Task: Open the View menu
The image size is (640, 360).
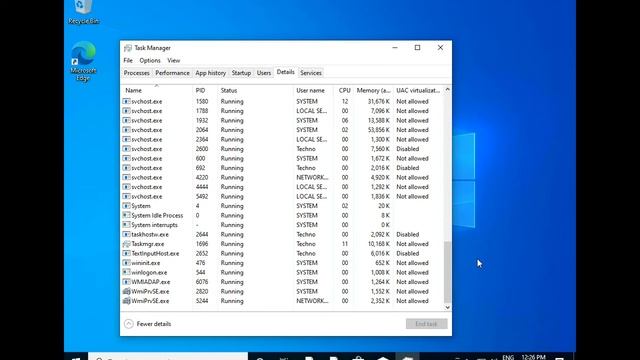Action: coord(173,60)
